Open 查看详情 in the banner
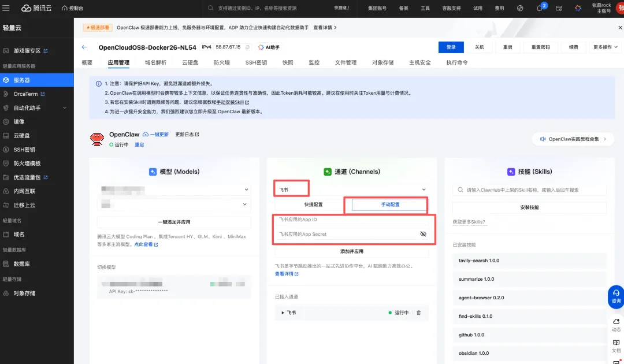The height and width of the screenshot is (364, 624). 325,28
